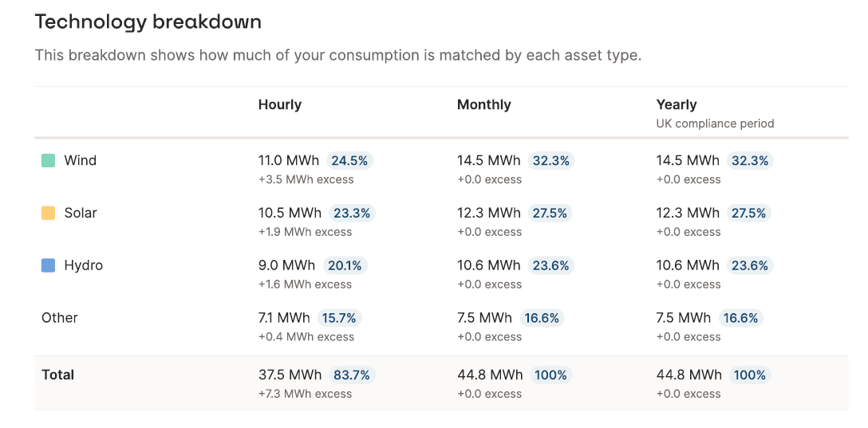
Task: Click the Total row label
Action: 57,375
